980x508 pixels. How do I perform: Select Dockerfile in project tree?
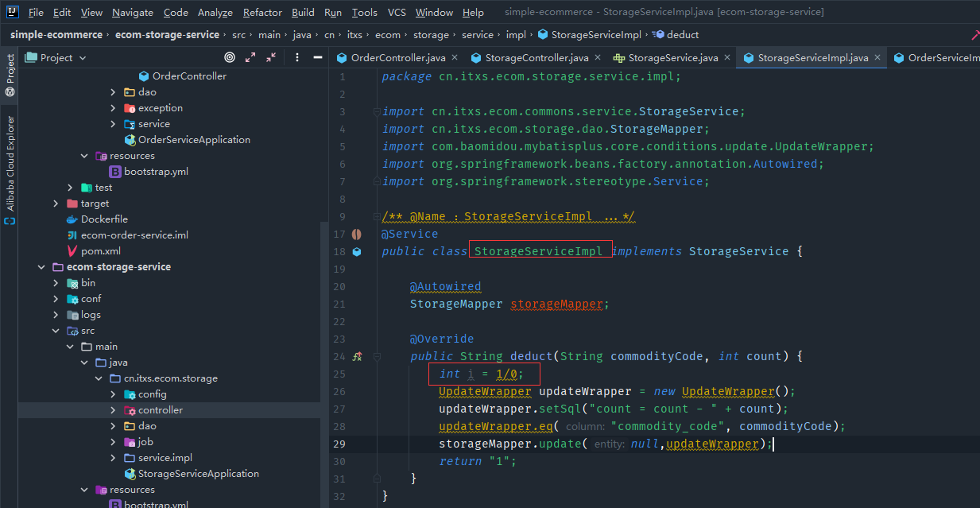point(104,219)
